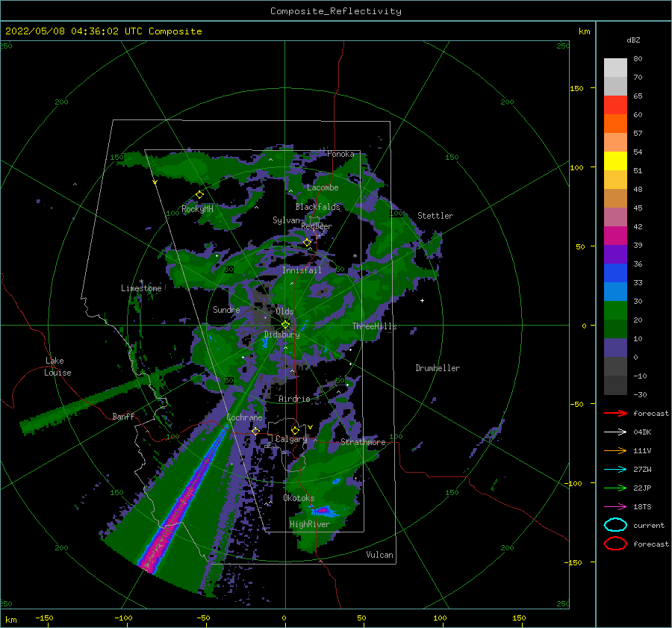Select the Okotoks label
672x628 pixels.
pyautogui.click(x=299, y=498)
